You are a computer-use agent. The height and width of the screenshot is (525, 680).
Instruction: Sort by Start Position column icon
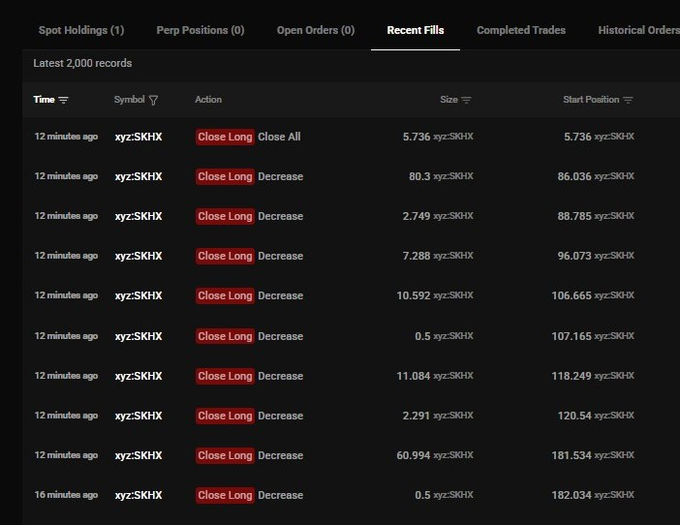[x=628, y=100]
